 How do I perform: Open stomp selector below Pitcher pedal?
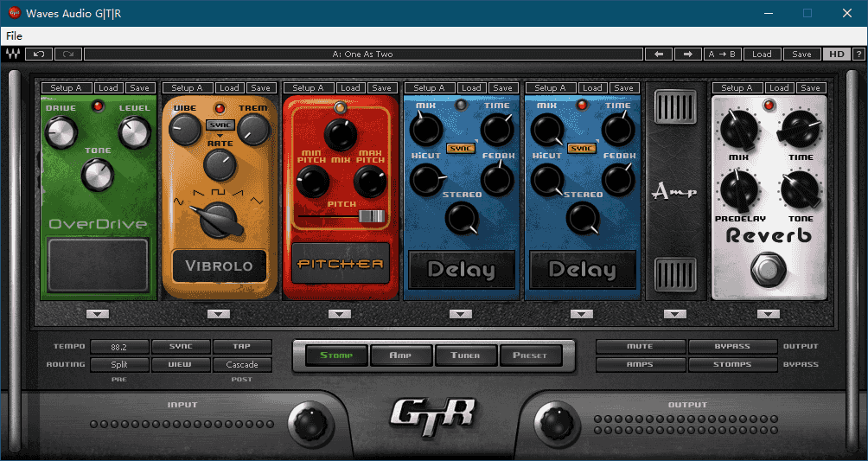tap(340, 314)
